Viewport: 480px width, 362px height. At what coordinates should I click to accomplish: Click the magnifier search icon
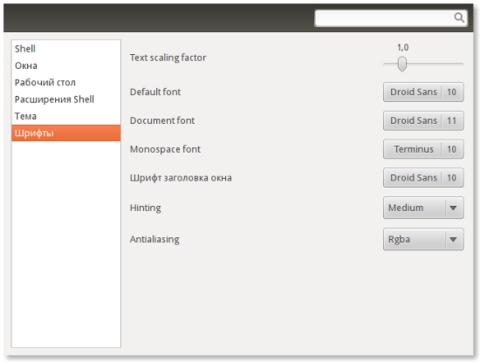coord(459,17)
